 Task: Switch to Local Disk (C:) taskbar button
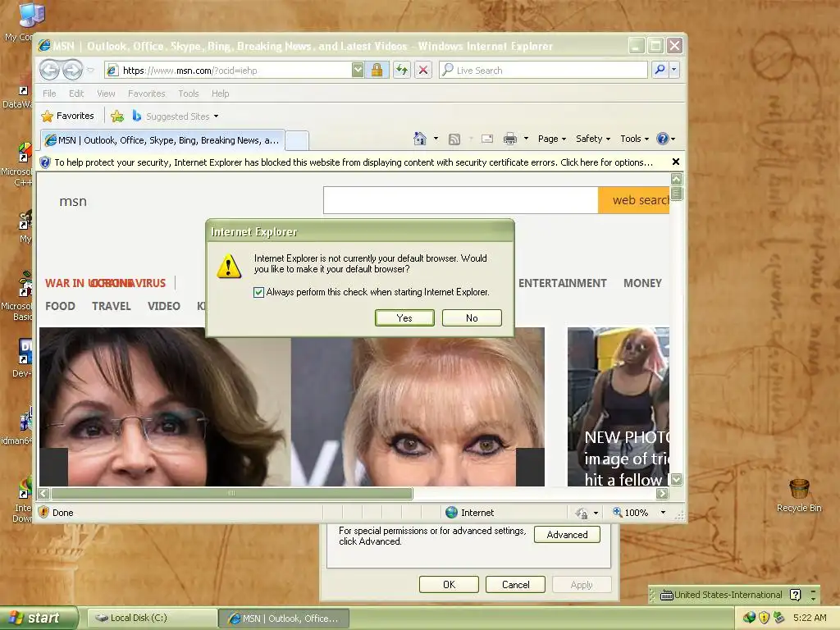coord(152,618)
